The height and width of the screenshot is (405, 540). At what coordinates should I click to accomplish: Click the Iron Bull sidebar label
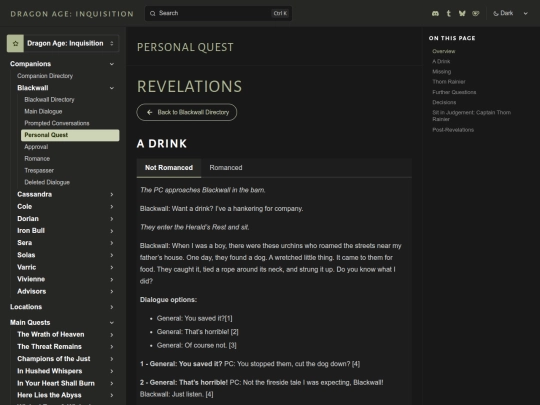pyautogui.click(x=31, y=231)
